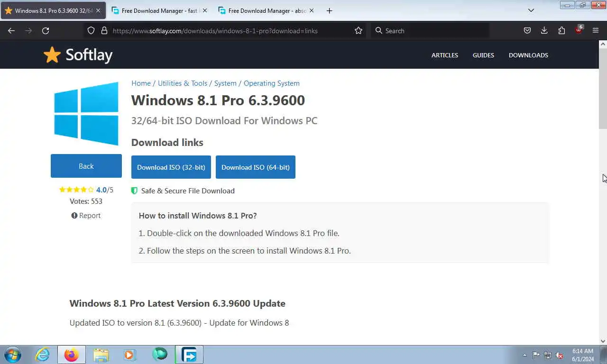This screenshot has height=364, width=607.
Task: Launch Internet Explorer from taskbar
Action: [42, 355]
